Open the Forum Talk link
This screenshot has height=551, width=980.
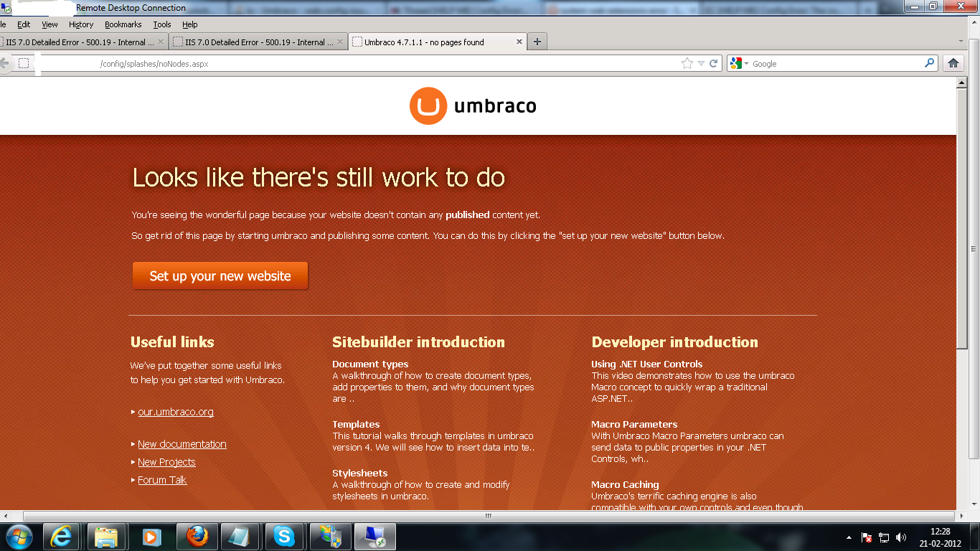pyautogui.click(x=162, y=480)
